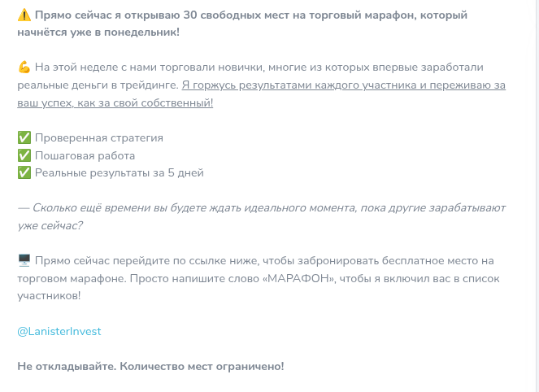The image size is (539, 392).
Task: Click the text «Реальные результаты за 5 дней»
Action: coord(119,172)
